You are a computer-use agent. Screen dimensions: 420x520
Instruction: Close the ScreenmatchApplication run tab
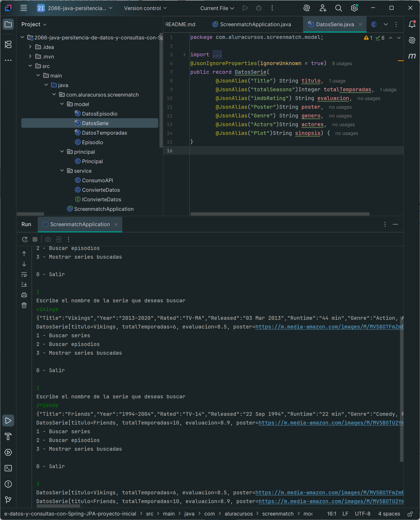pos(116,224)
